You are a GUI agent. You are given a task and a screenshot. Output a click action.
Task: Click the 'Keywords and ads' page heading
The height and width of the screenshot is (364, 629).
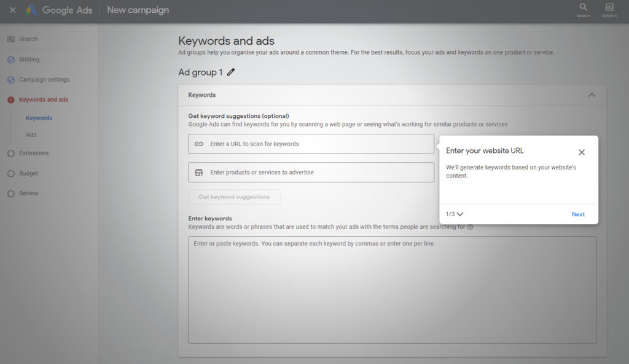(226, 41)
